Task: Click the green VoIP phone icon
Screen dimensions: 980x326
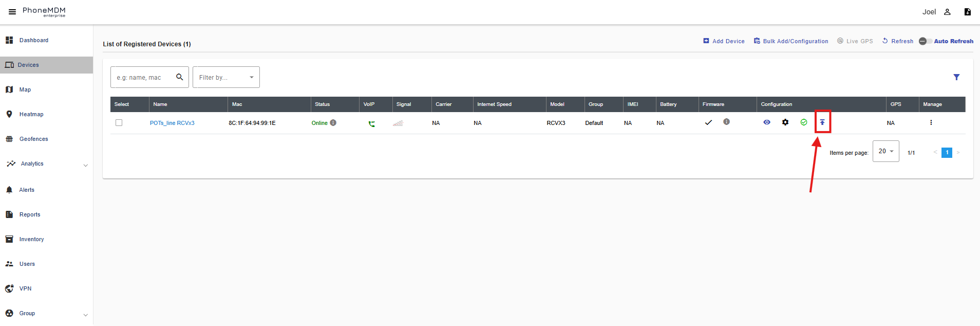Action: coord(371,123)
